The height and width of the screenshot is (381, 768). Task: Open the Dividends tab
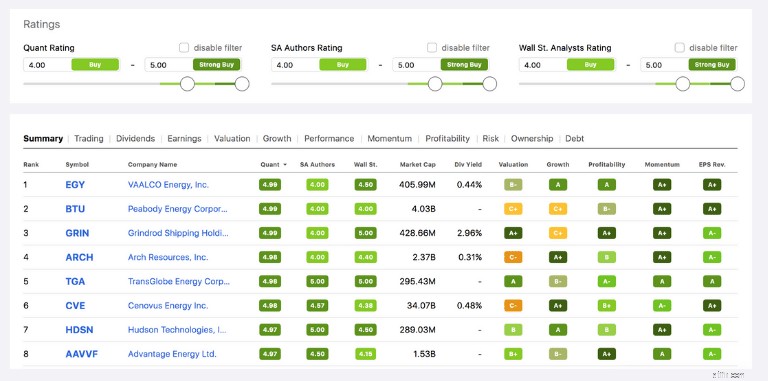coord(135,139)
